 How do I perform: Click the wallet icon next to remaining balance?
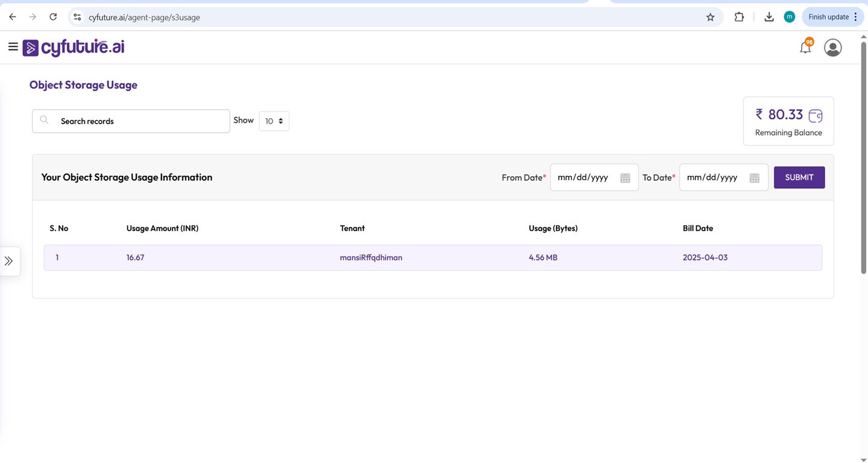point(816,116)
